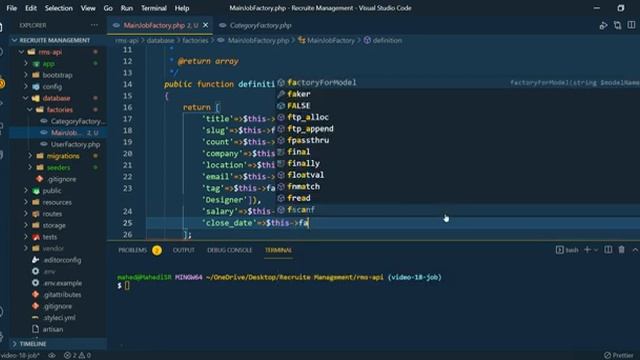Select the finally keyword suggestion

pyautogui.click(x=303, y=163)
